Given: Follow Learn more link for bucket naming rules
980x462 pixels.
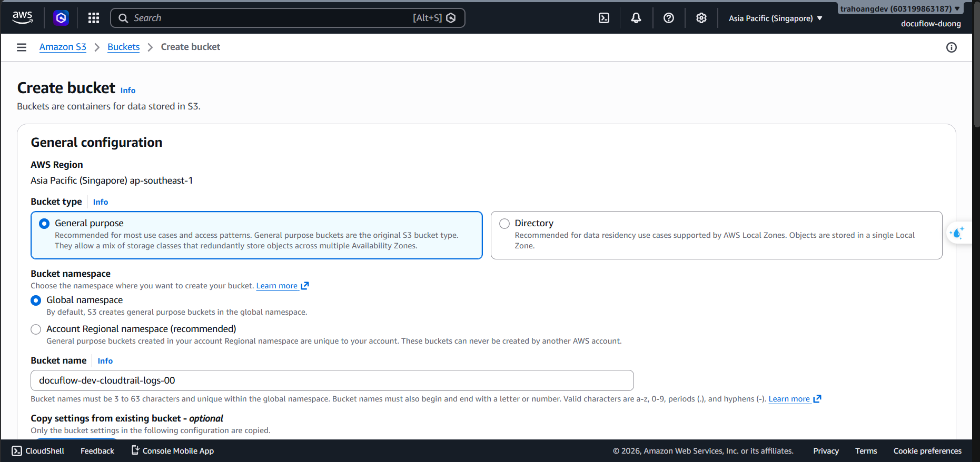Looking at the screenshot, I should [x=789, y=399].
